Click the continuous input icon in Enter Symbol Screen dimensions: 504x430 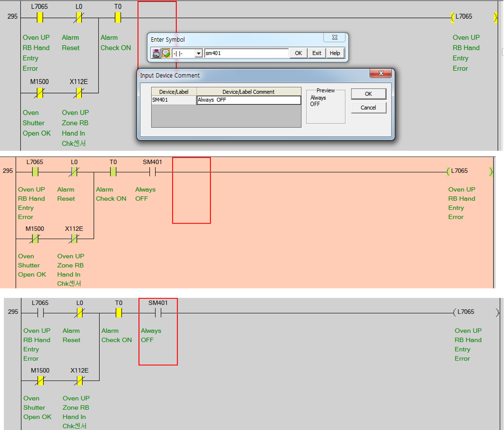[x=156, y=53]
